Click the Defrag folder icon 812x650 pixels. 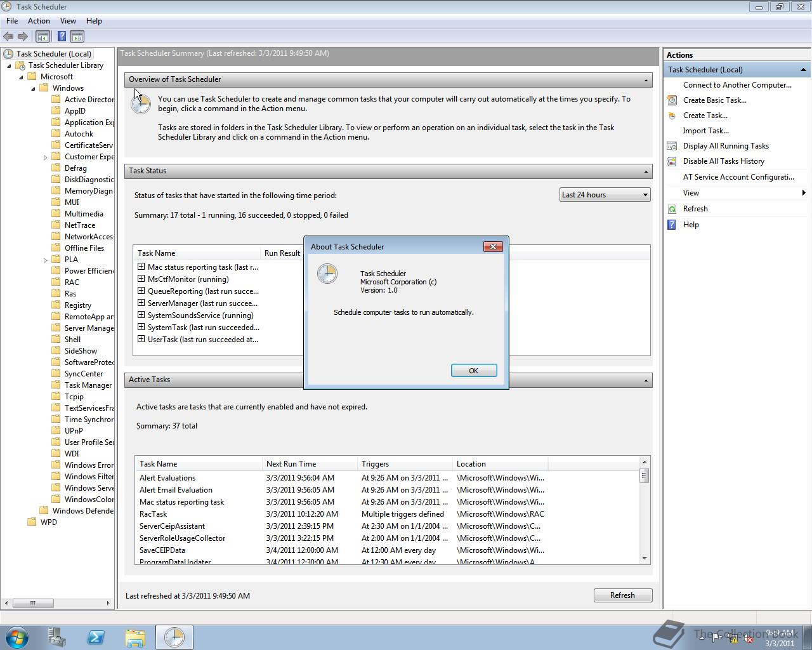coord(56,168)
